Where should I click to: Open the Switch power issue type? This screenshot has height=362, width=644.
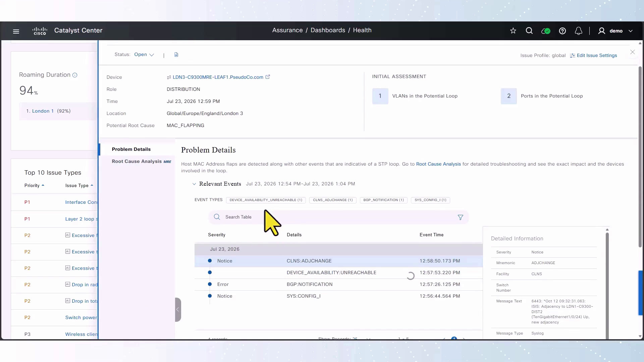pos(81,317)
